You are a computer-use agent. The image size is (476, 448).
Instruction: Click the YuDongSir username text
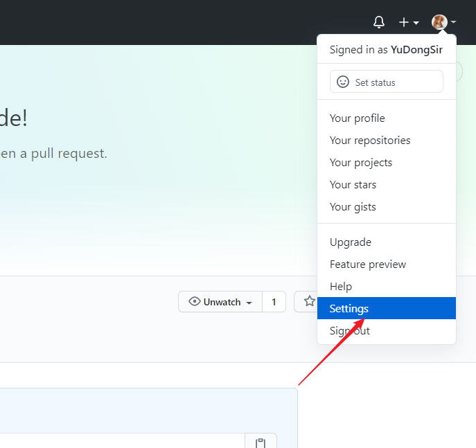click(416, 49)
